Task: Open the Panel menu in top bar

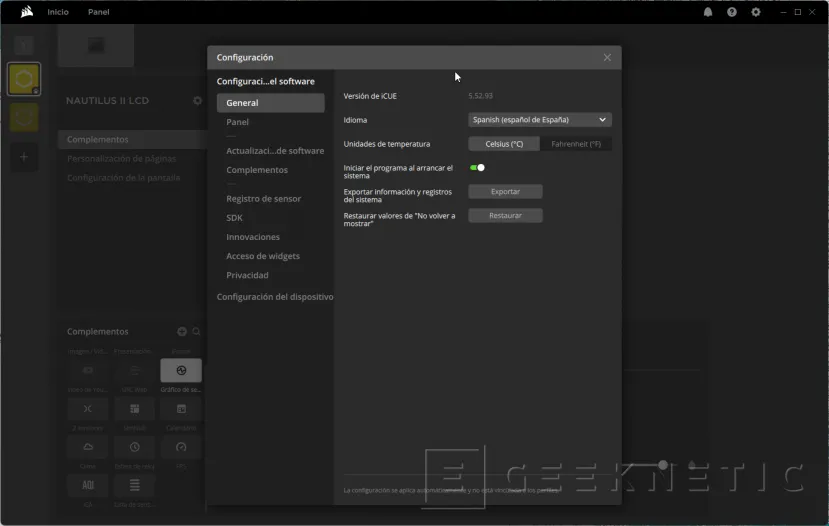Action: [98, 12]
